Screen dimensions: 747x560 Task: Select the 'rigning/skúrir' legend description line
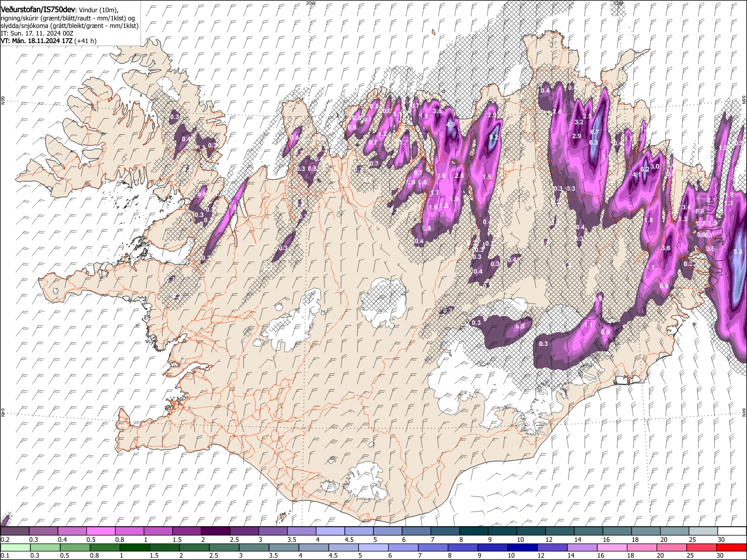point(68,18)
